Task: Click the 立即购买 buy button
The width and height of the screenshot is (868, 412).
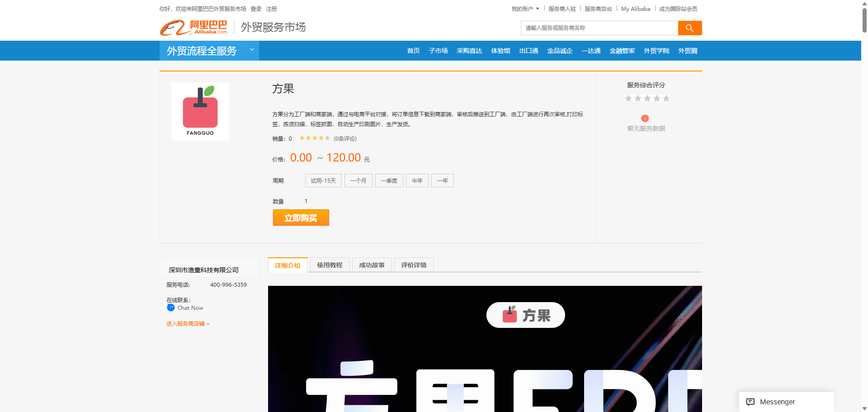Action: pos(301,218)
